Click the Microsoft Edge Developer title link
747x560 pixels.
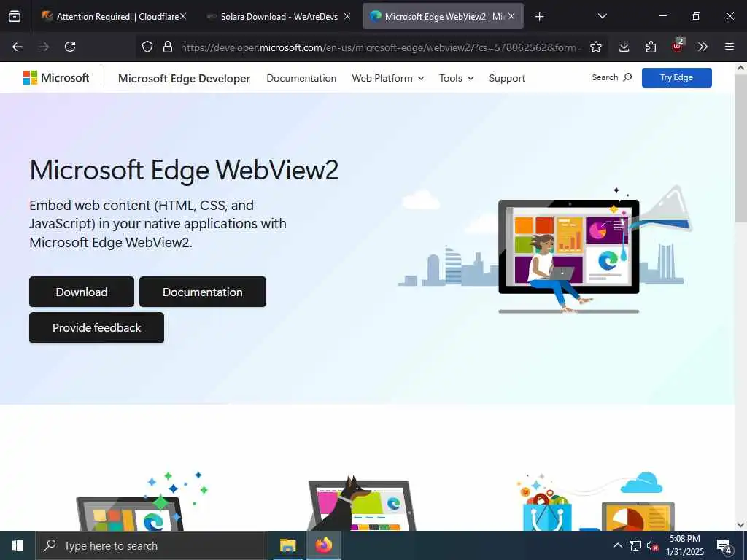pyautogui.click(x=184, y=78)
